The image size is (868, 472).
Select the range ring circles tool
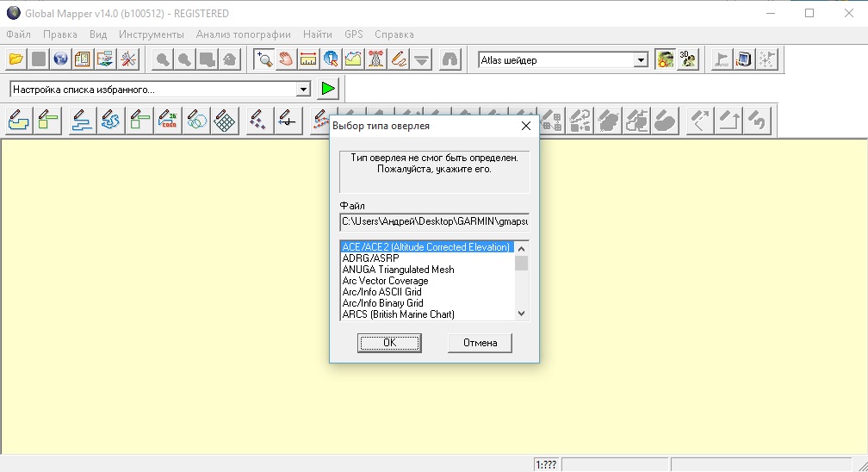click(196, 121)
